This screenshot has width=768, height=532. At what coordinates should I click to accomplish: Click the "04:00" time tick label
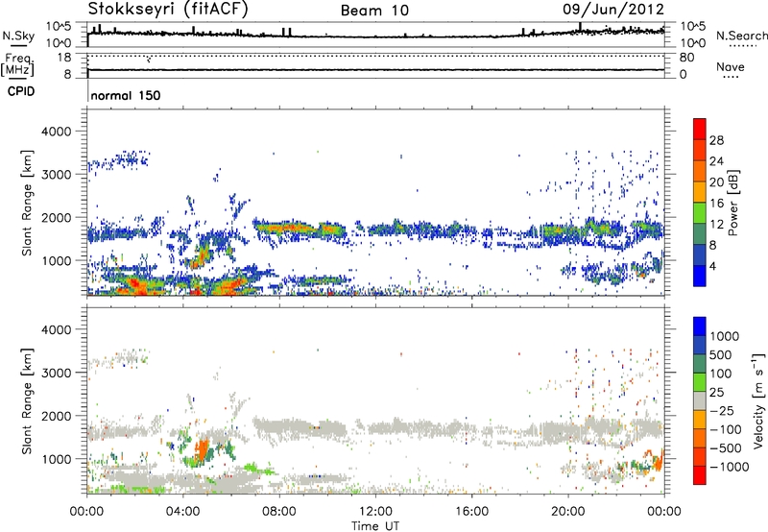[182, 512]
